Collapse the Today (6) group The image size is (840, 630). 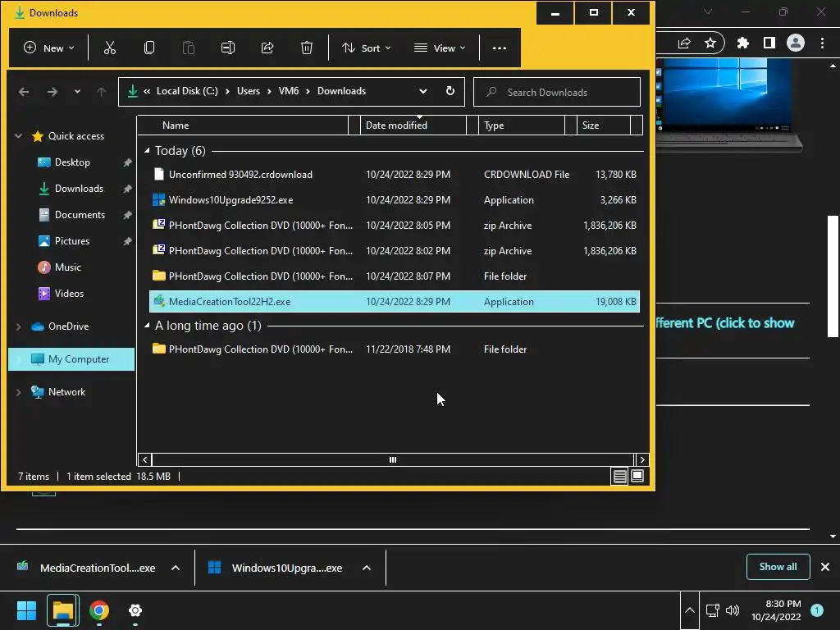pos(147,151)
